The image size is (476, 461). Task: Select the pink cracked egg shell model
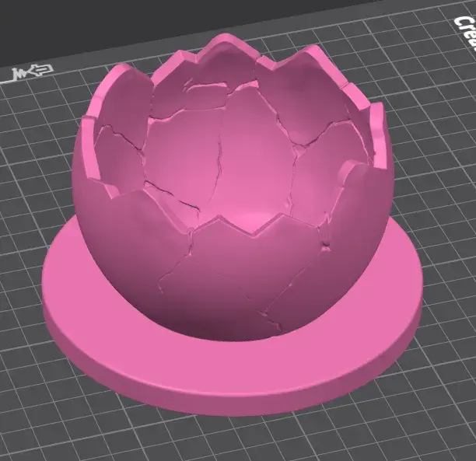(233, 225)
